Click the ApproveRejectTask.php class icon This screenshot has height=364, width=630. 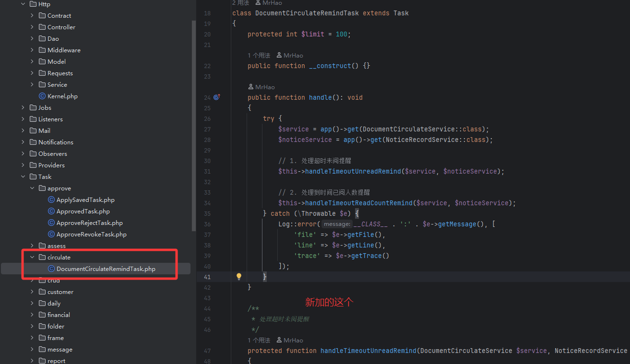51,223
